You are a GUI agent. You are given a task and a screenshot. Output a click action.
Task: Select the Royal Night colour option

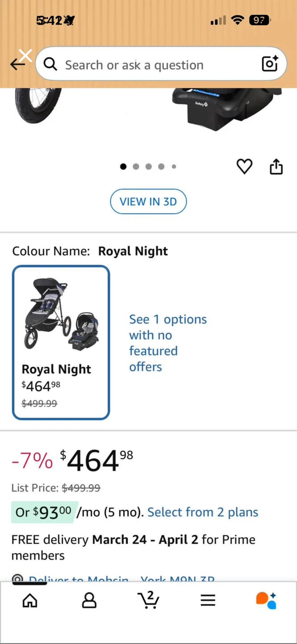(x=61, y=343)
